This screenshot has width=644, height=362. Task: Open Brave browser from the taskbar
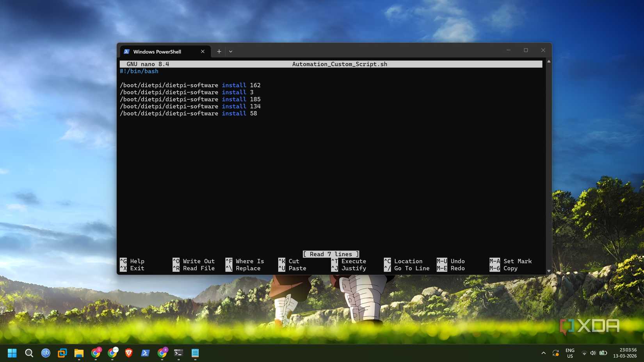pyautogui.click(x=129, y=353)
